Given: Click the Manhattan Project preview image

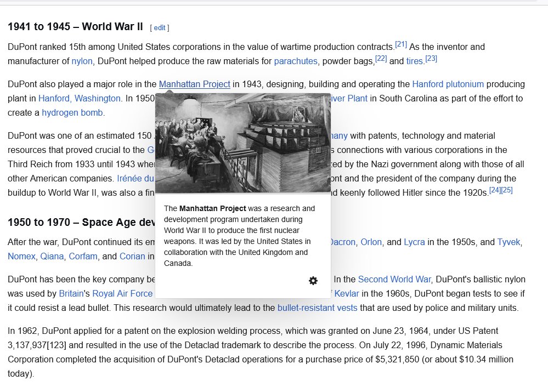Looking at the screenshot, I should tap(243, 143).
